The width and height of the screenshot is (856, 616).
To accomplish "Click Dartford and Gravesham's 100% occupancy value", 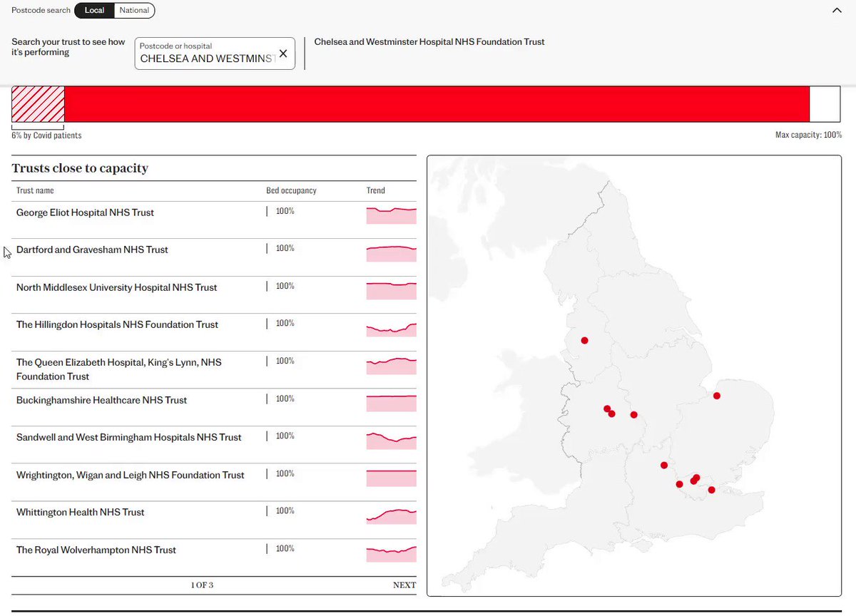I will (x=285, y=248).
